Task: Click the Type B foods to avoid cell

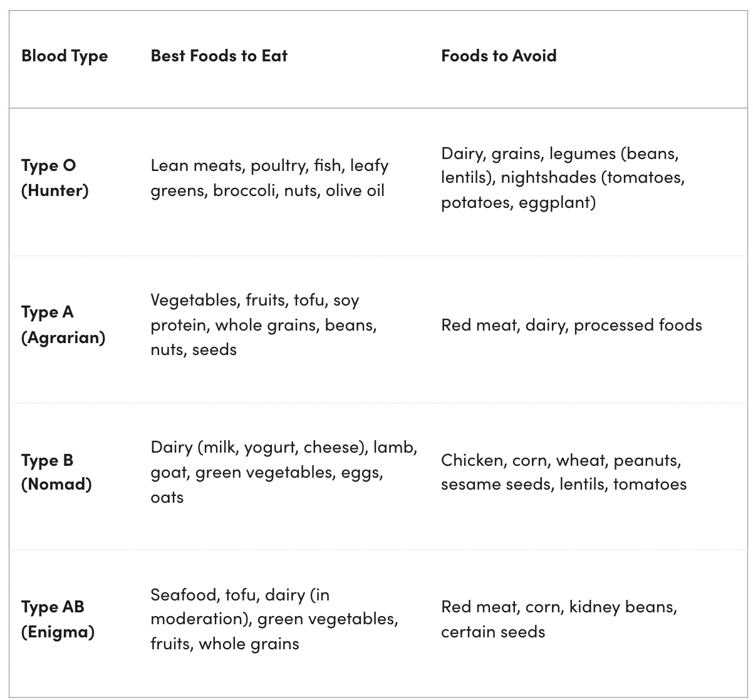Action: (x=563, y=472)
